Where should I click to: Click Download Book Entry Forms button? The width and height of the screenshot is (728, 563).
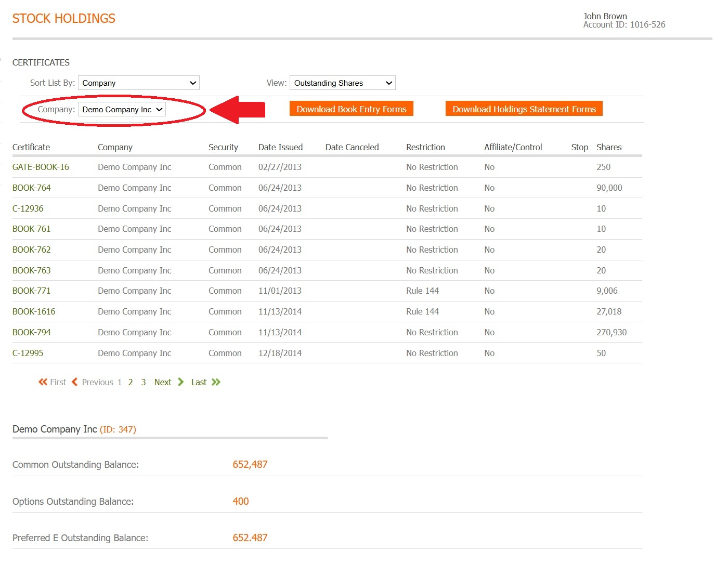[351, 109]
